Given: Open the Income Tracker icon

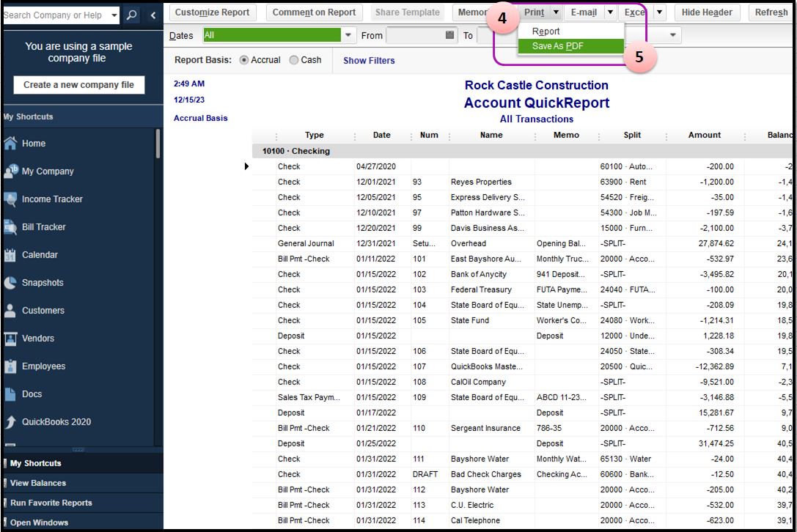Looking at the screenshot, I should click(10, 199).
